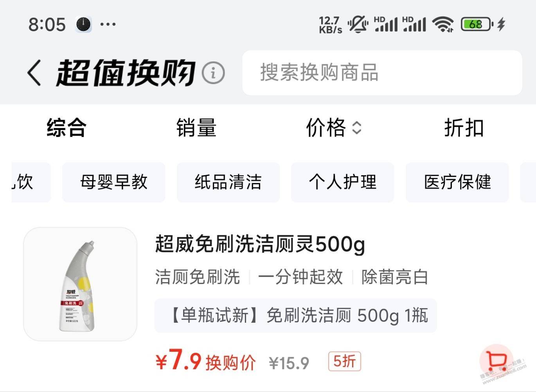The height and width of the screenshot is (392, 536).
Task: Tap the three-dots notification icon
Action: pos(108,24)
